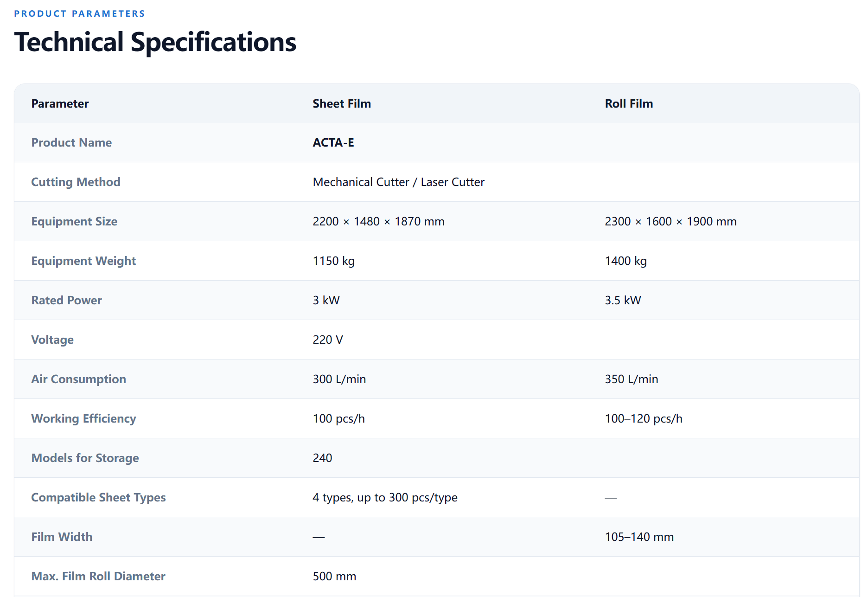Select the Roll Film column header

pos(629,103)
